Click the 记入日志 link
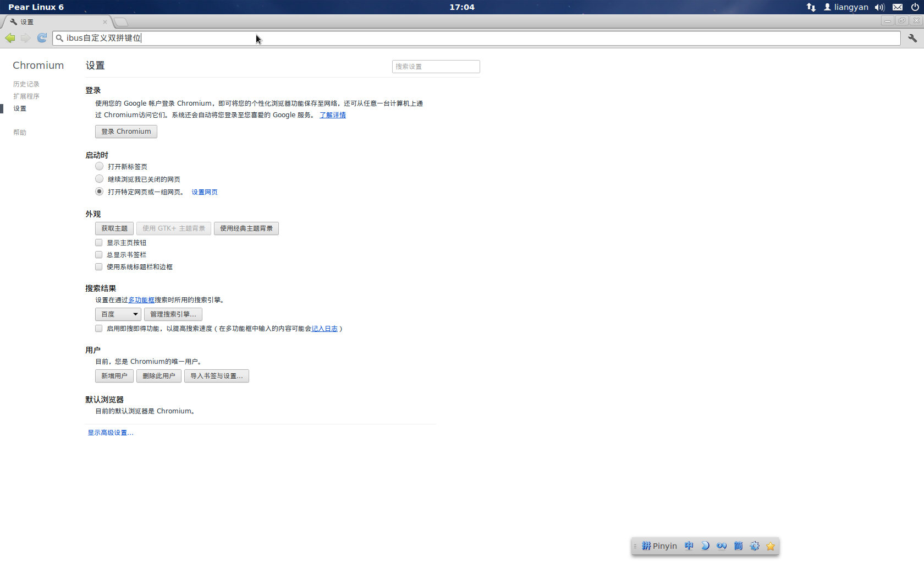The width and height of the screenshot is (924, 578). (x=324, y=329)
